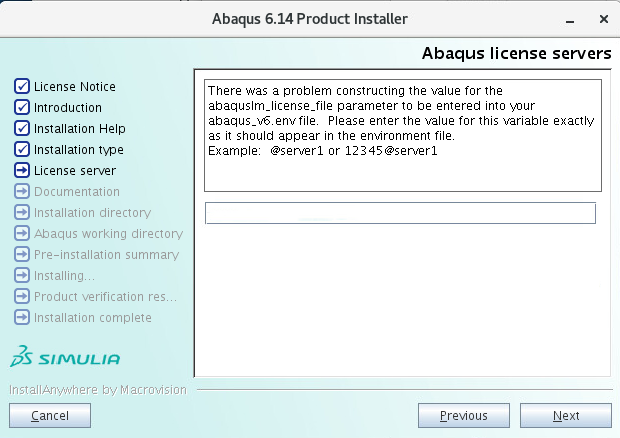Click the License Notice checkmark icon
The width and height of the screenshot is (620, 438).
click(22, 86)
